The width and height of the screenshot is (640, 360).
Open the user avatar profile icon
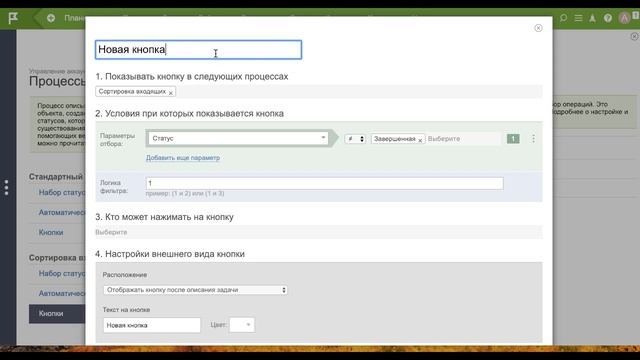pyautogui.click(x=624, y=18)
